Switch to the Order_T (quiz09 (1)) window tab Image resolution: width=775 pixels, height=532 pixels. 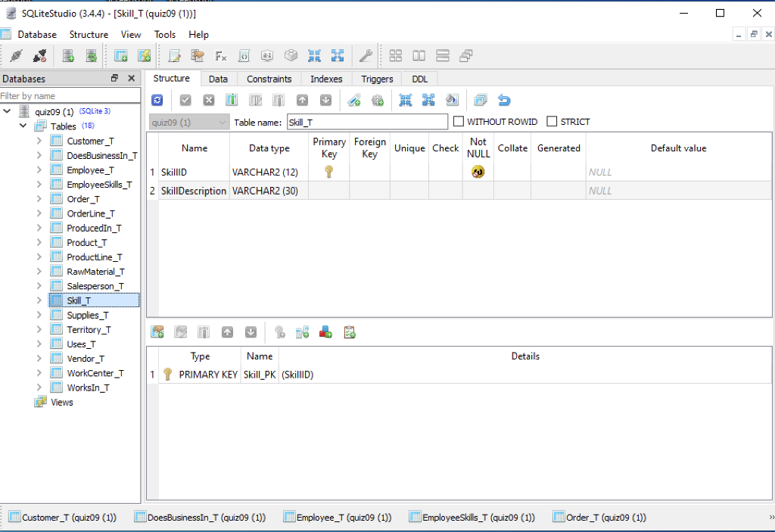click(600, 517)
